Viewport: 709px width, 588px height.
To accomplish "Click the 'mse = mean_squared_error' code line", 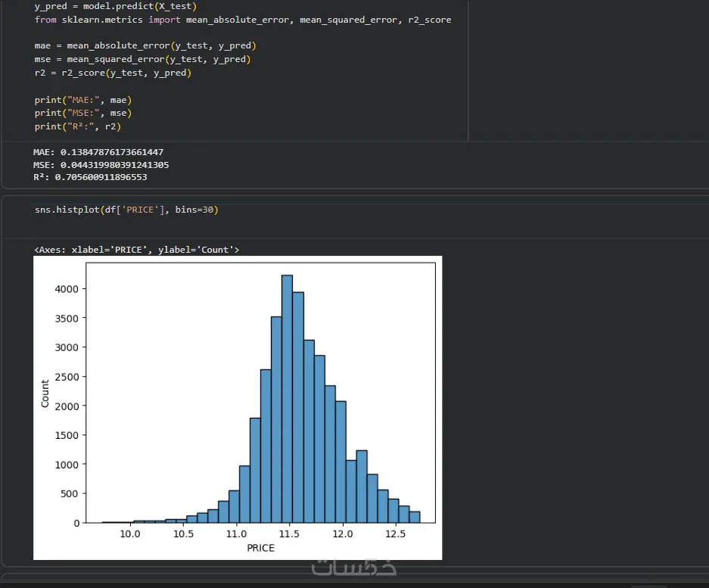I will [x=142, y=59].
